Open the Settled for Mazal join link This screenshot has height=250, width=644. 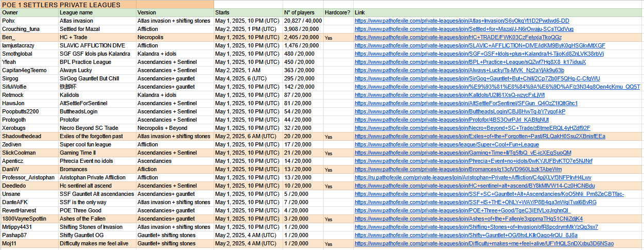pos(464,29)
